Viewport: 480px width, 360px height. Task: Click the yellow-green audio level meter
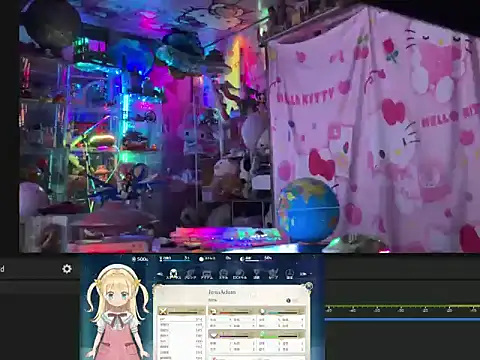pyautogui.click(x=402, y=306)
